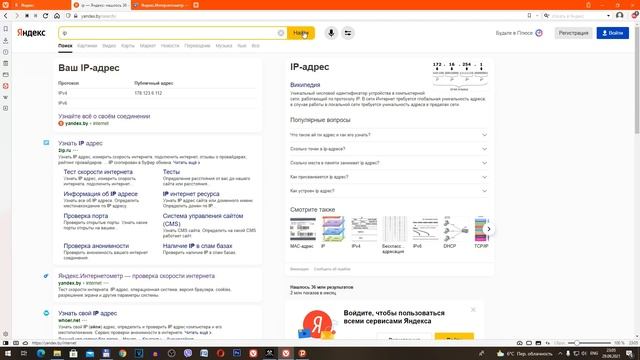Select Картинки search category
640x360 pixels.
point(87,46)
